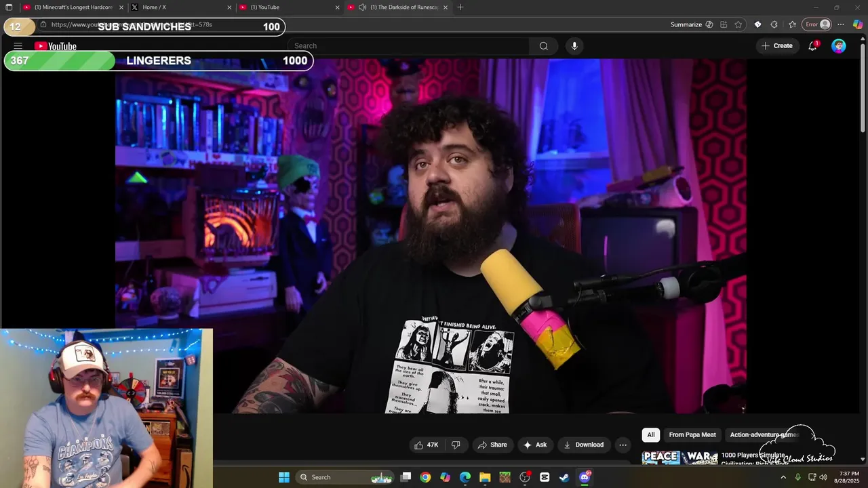Open File Explorer from the taskbar
Image resolution: width=868 pixels, height=488 pixels.
tap(485, 477)
